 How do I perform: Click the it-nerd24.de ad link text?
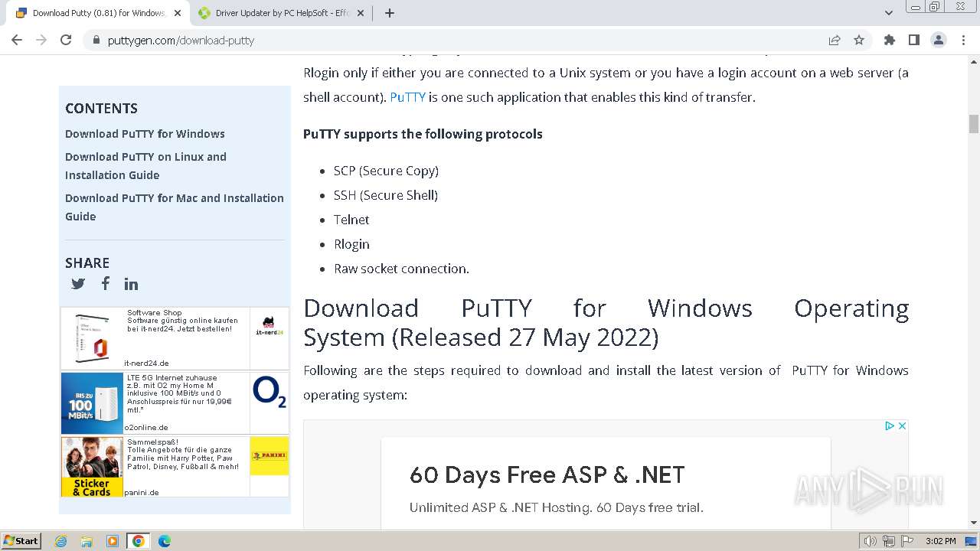pos(146,363)
